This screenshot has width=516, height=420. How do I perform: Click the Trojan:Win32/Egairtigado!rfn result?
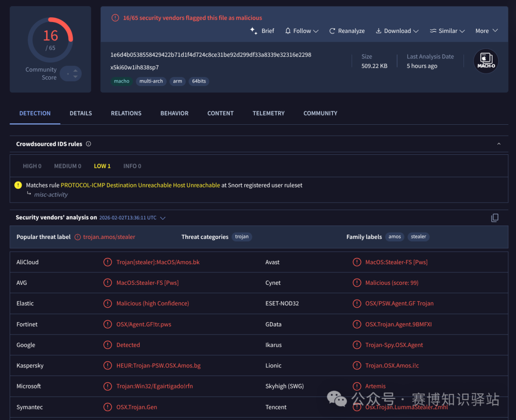(155, 386)
